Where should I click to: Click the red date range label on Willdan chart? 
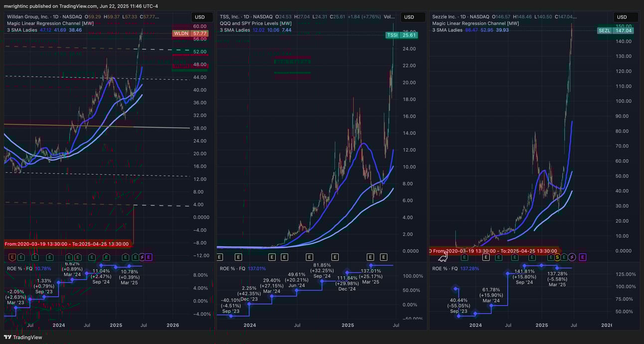tap(68, 244)
